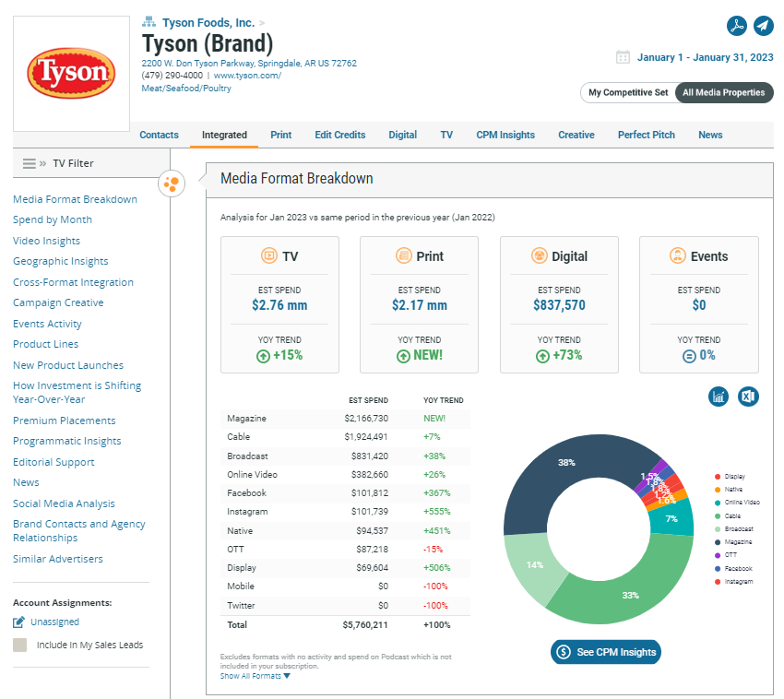Toggle Display series in chart legend
This screenshot has width=784, height=699.
(730, 477)
